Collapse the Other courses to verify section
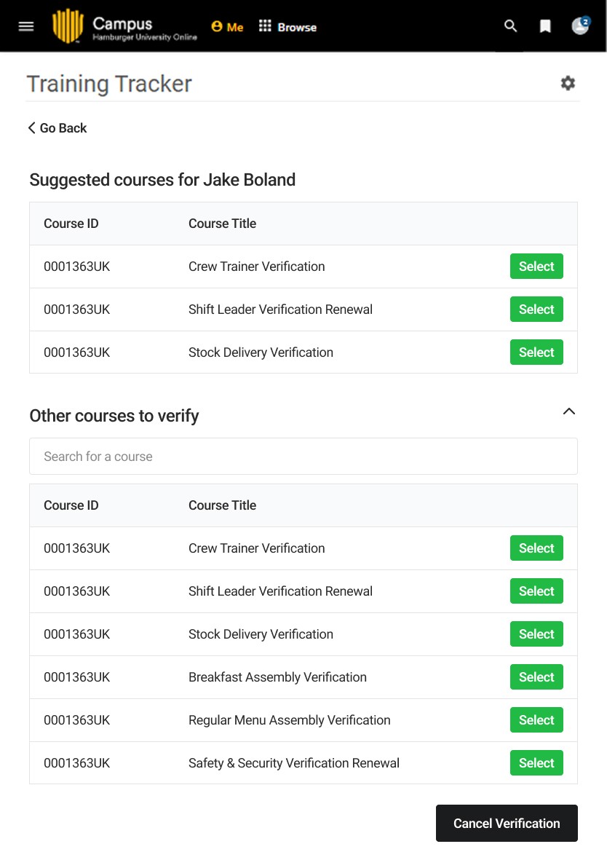 pos(569,411)
